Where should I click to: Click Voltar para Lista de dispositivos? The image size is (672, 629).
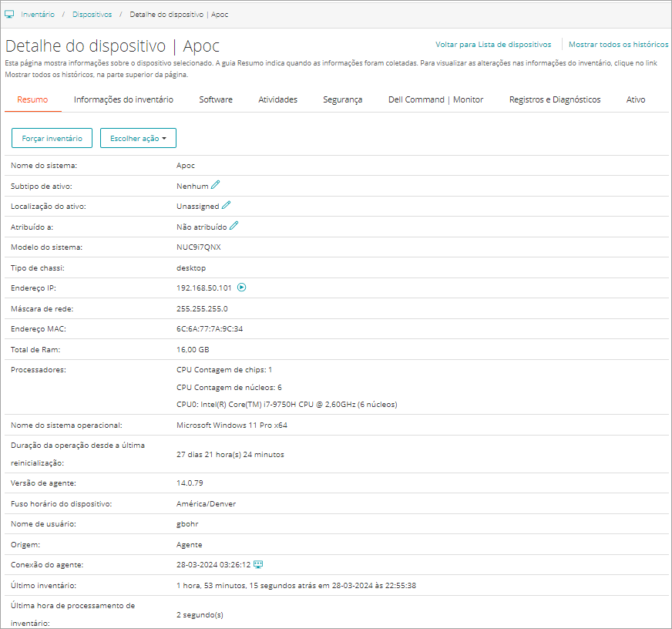tap(493, 44)
